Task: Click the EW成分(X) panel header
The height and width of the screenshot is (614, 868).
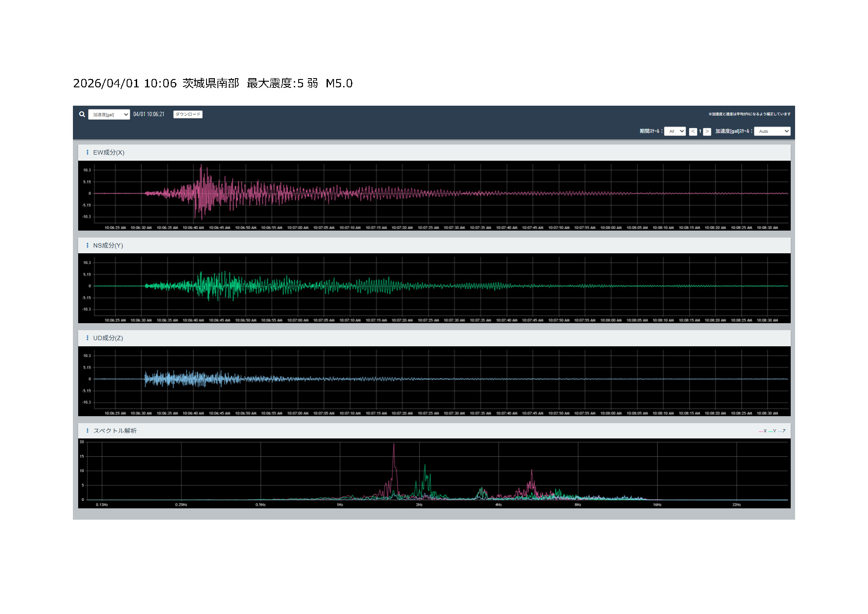Action: (x=109, y=152)
